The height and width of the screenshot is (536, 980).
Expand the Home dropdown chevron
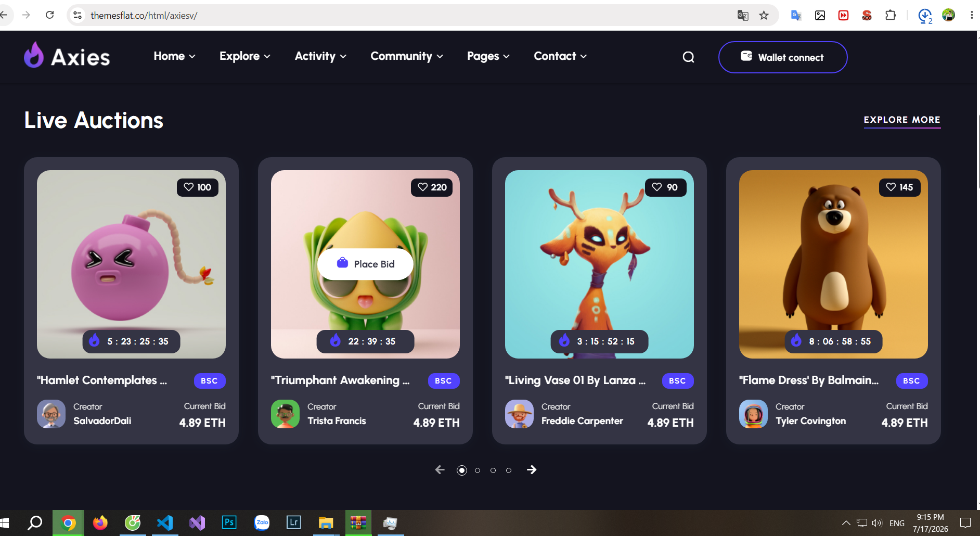tap(192, 57)
